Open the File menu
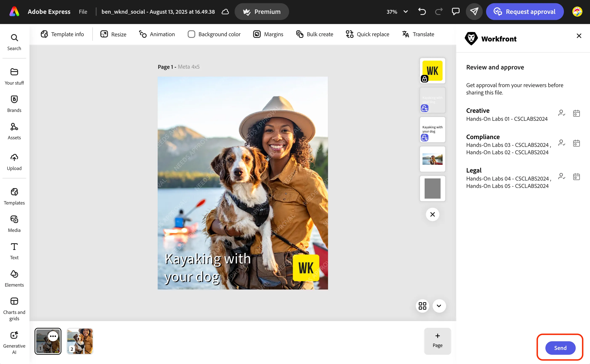Viewport: 590px width, 364px height. (83, 12)
